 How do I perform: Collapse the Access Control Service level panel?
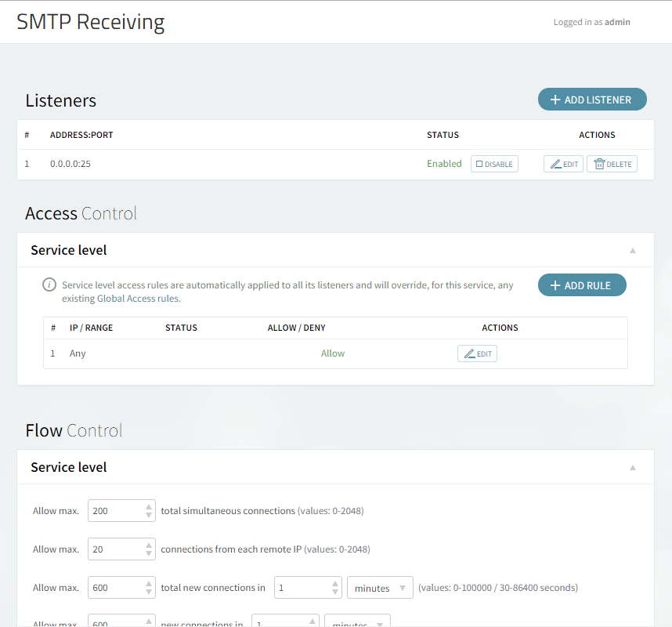[633, 251]
